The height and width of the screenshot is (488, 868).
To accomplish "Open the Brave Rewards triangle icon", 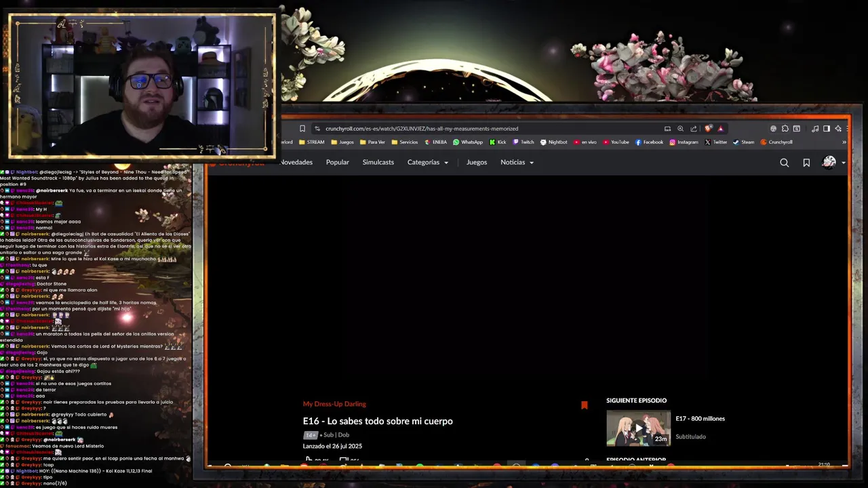I will click(721, 129).
